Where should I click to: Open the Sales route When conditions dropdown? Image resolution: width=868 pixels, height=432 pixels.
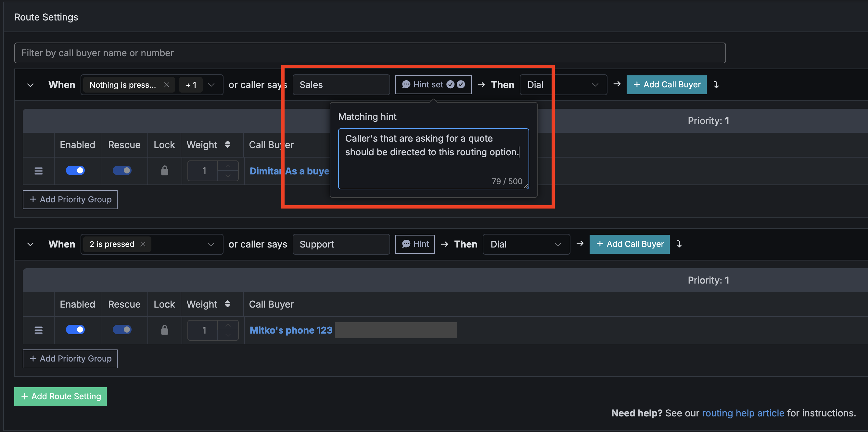(x=211, y=85)
